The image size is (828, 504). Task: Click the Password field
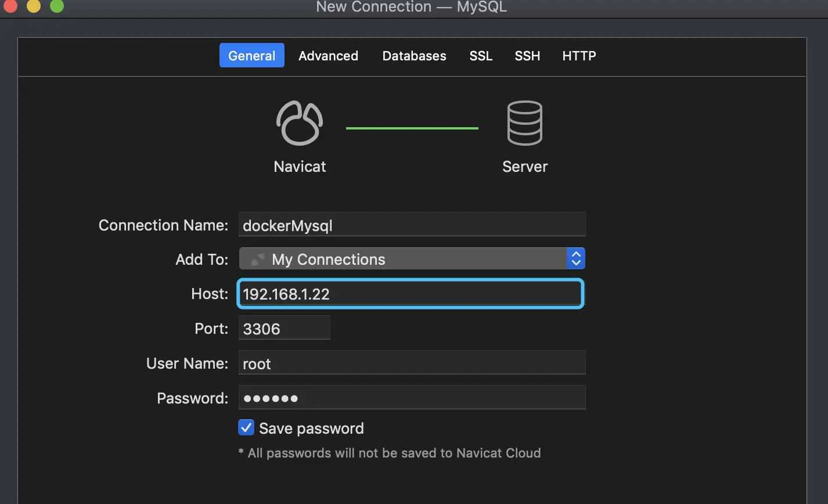coord(412,398)
